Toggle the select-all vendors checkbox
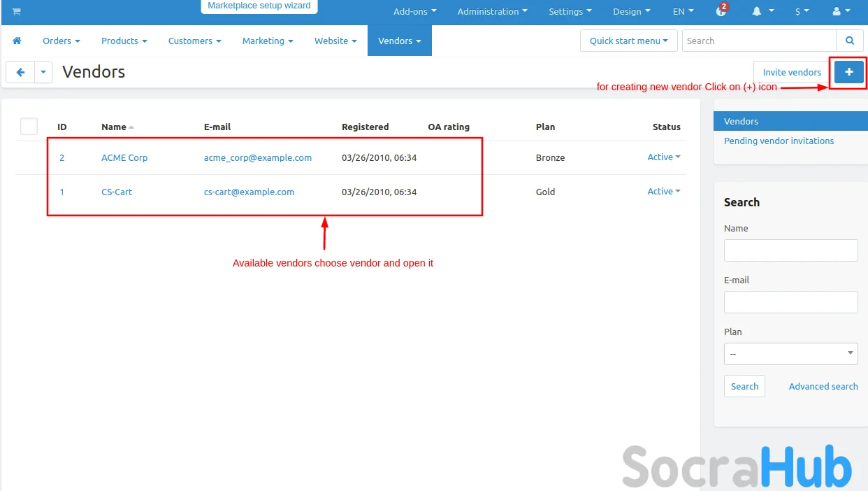 [x=29, y=127]
